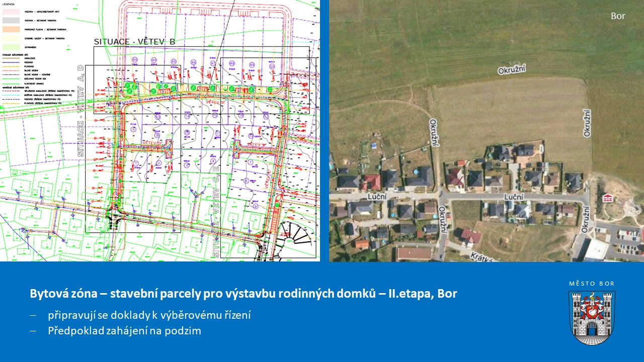Screen dimensions: 644x362
Task: Select the parcel number 48 circle
Action: tap(232, 64)
